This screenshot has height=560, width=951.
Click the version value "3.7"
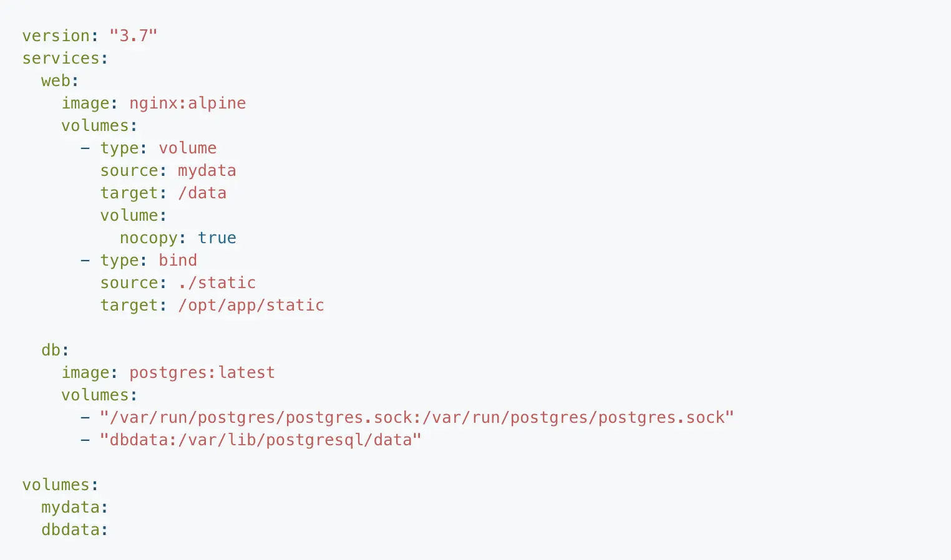tap(134, 36)
